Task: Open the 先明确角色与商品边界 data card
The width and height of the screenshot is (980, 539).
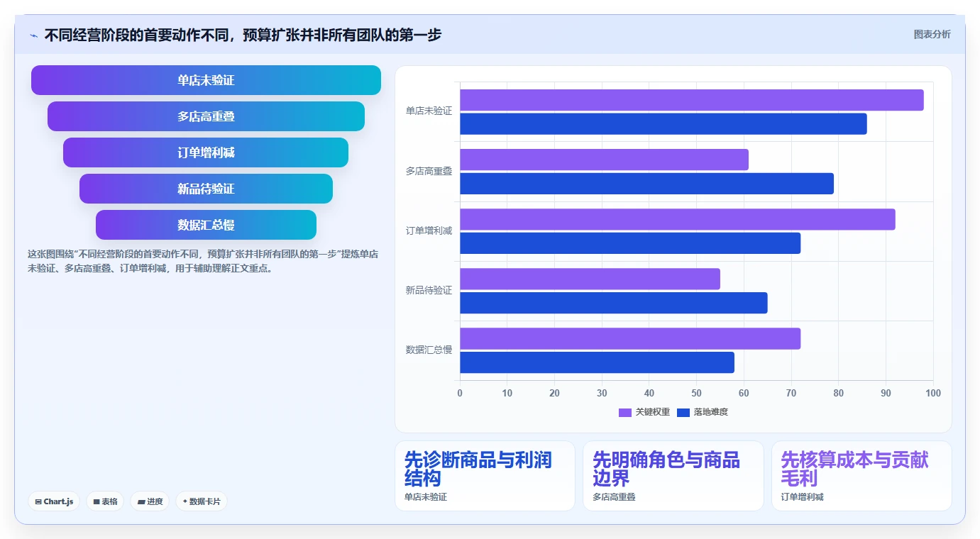Action: 673,476
